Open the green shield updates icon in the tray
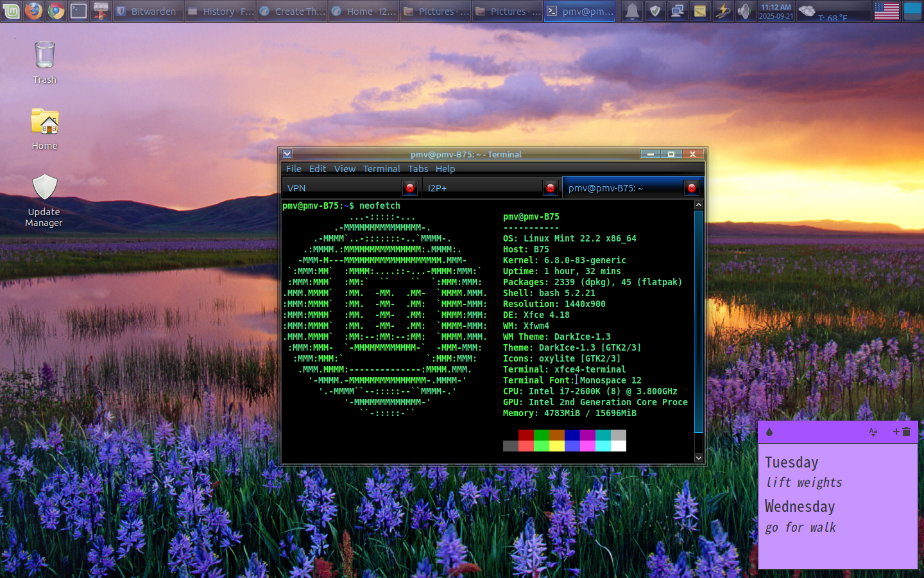This screenshot has width=924, height=578. (655, 11)
